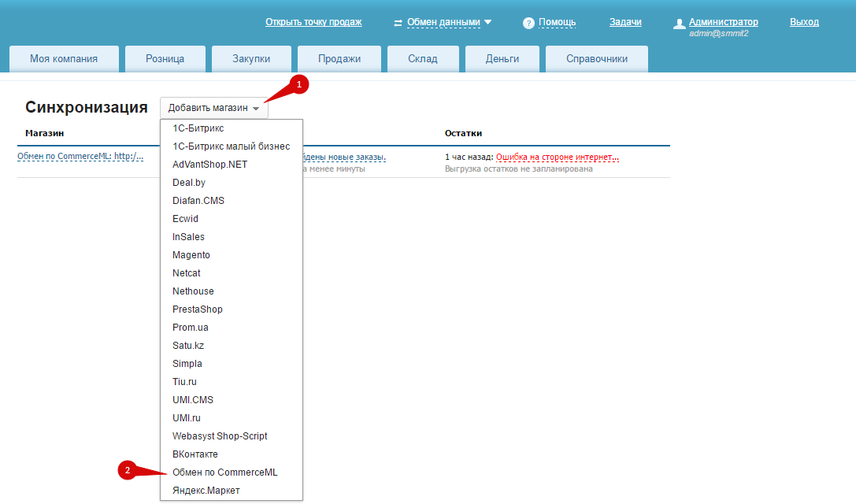Pick Magento from the store list
Image resolution: width=856 pixels, height=504 pixels.
[191, 255]
